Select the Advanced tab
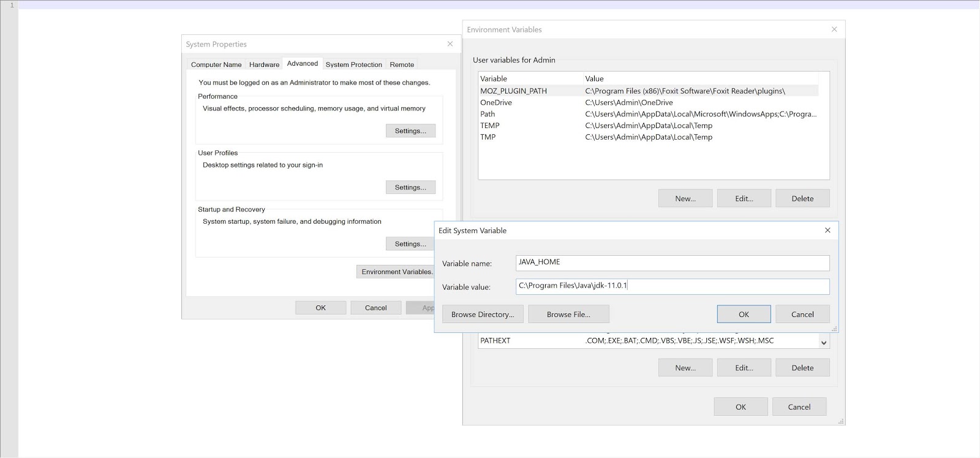The image size is (980, 458). pos(303,63)
